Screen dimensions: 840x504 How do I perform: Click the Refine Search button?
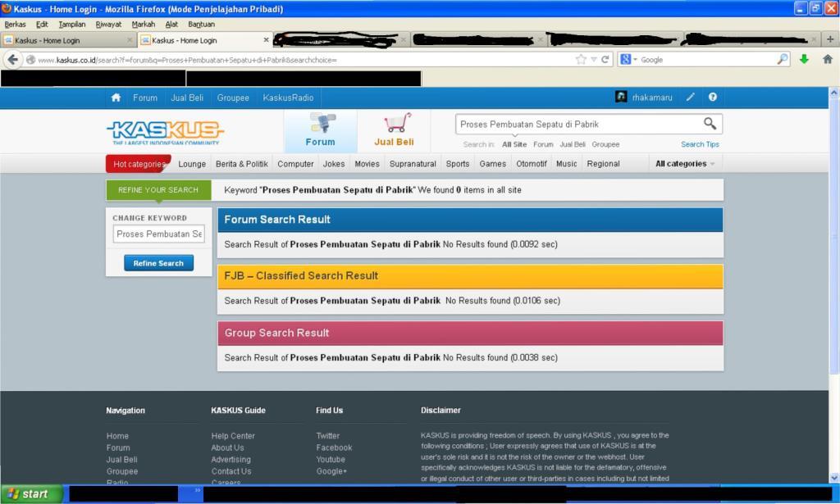(x=158, y=263)
